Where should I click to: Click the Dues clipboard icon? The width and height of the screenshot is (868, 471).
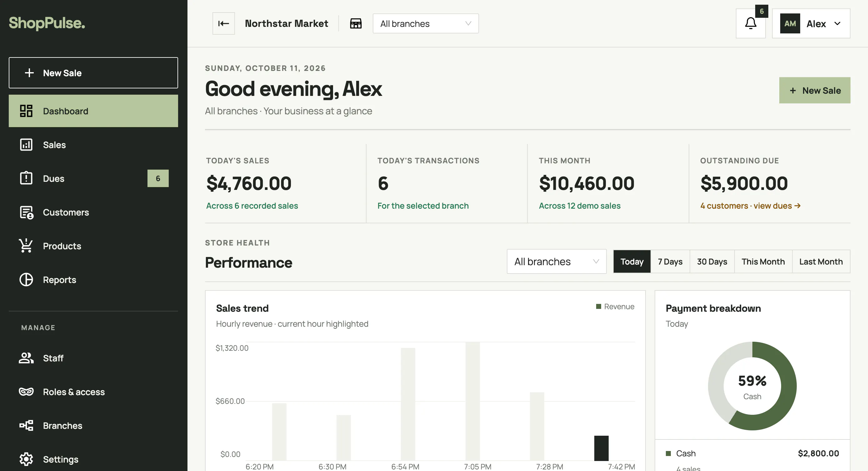[x=26, y=178]
